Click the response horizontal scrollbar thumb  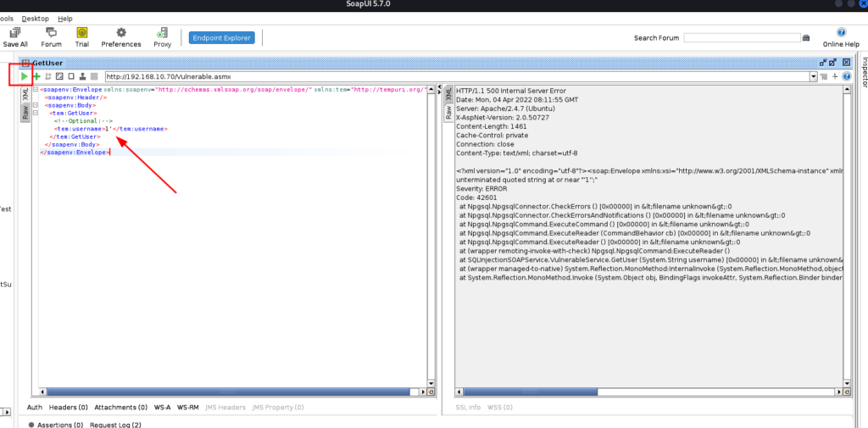coord(530,392)
